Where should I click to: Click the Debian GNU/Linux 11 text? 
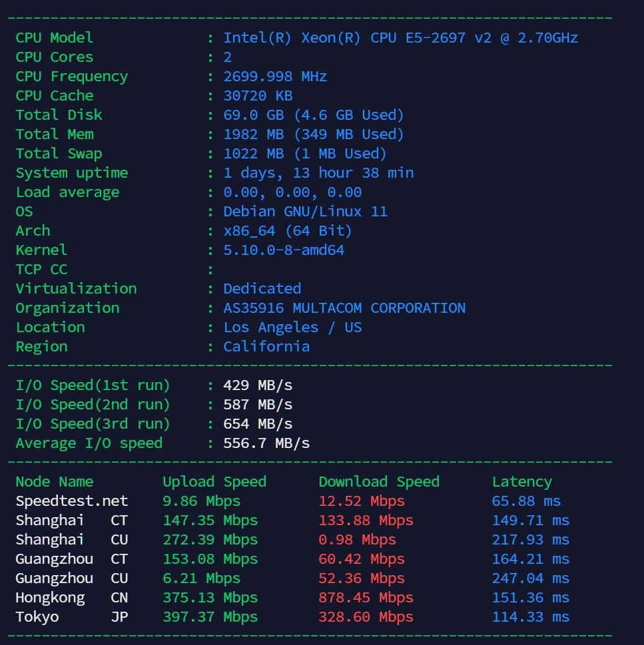point(305,212)
